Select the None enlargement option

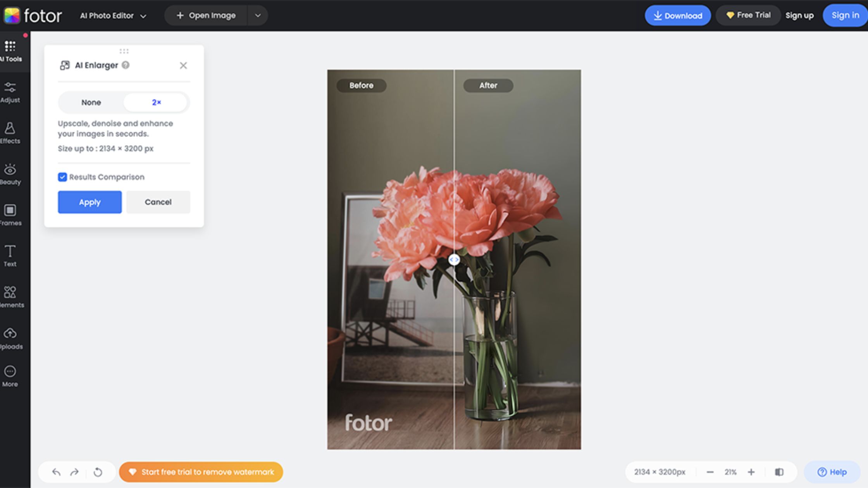click(x=91, y=103)
